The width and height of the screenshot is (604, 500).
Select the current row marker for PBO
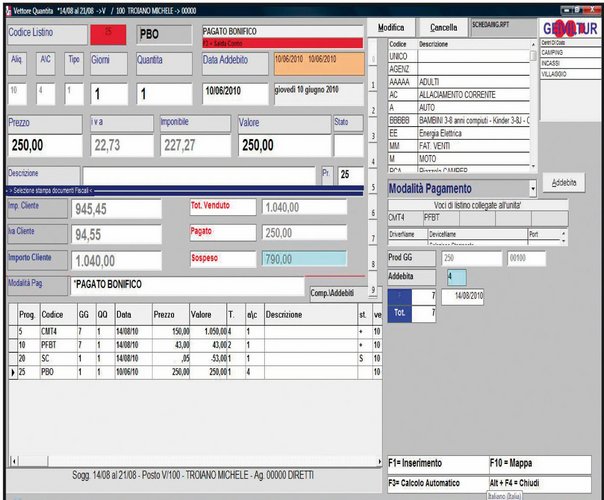(12, 371)
